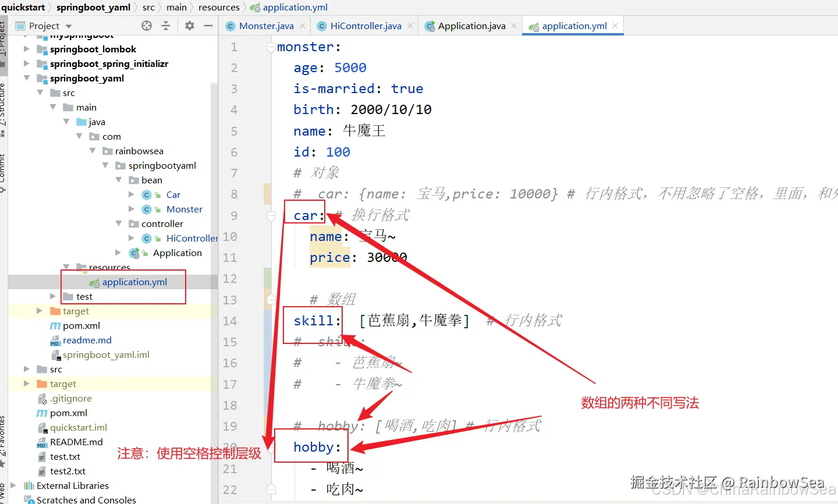Switch to Application.java tab
The width and height of the screenshot is (838, 504).
pos(471,26)
